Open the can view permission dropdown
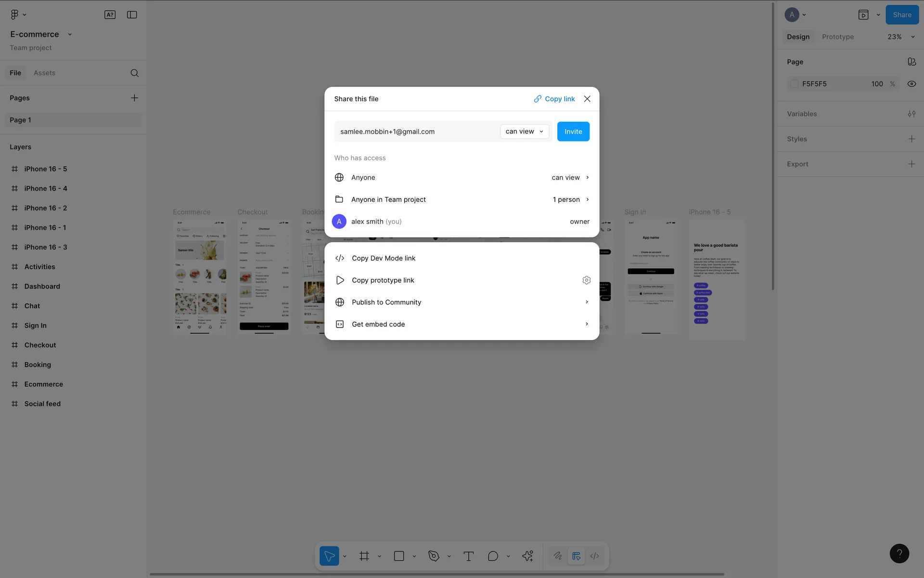 point(524,131)
